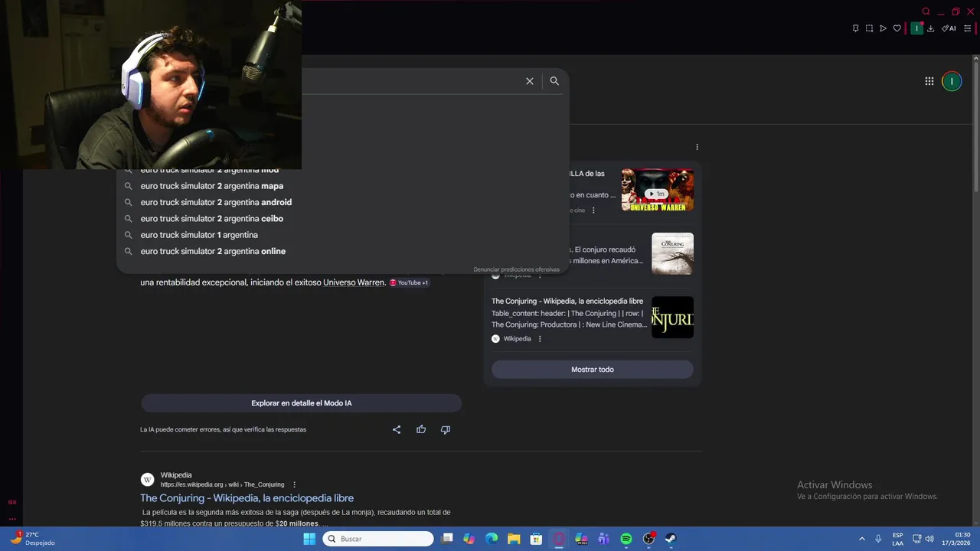Viewport: 980px width, 551px height.
Task: Share the AI overview answer
Action: pyautogui.click(x=397, y=429)
